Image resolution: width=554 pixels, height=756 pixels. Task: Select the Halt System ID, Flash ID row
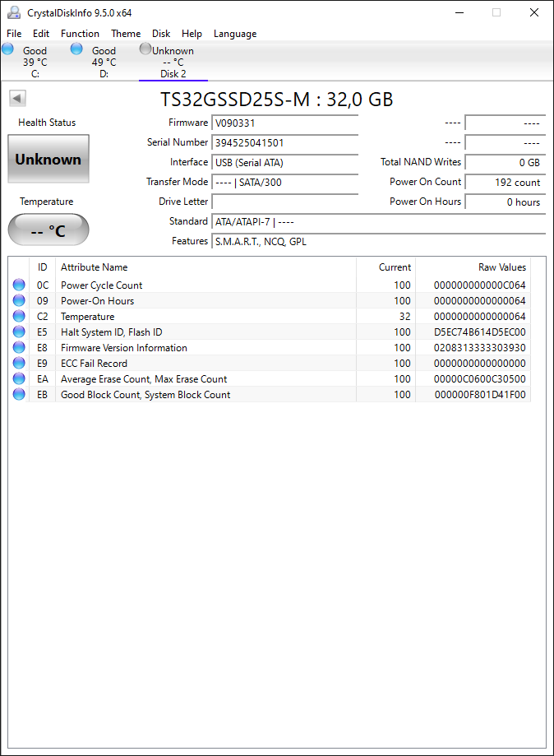pyautogui.click(x=270, y=332)
